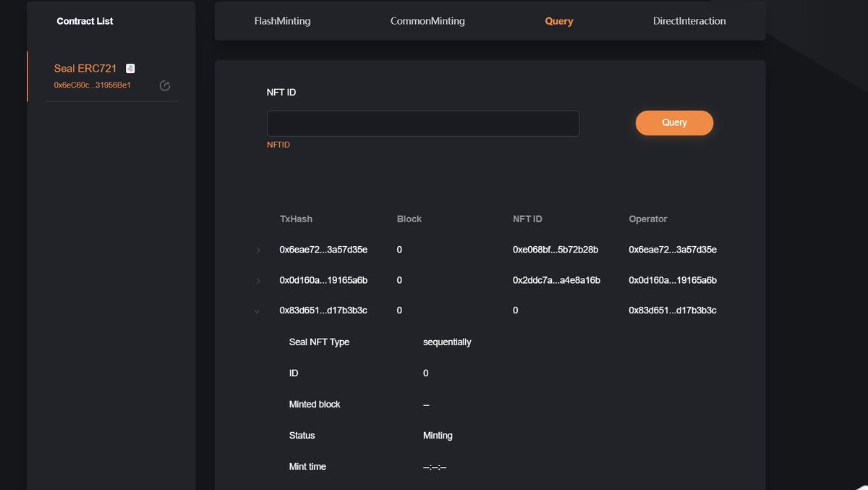
Task: Click TxHash 0x6eae72...3a57d35e in first row
Action: click(x=323, y=250)
